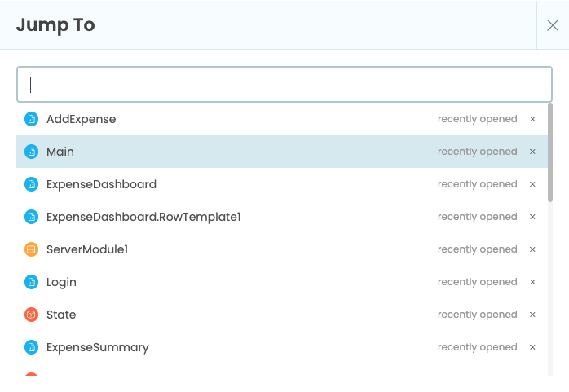Screen dimensions: 569x392
Task: Click the ExpenseDashboard form icon
Action: (x=31, y=184)
